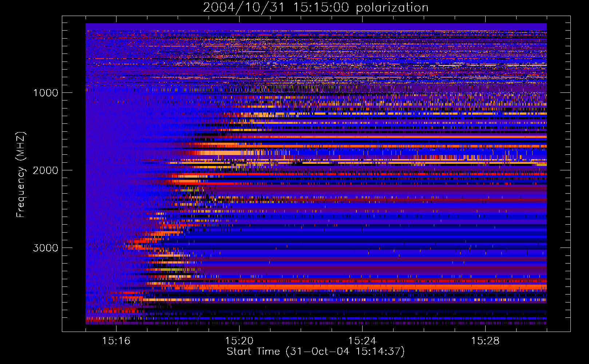Click the 15:24 time axis label

click(362, 341)
